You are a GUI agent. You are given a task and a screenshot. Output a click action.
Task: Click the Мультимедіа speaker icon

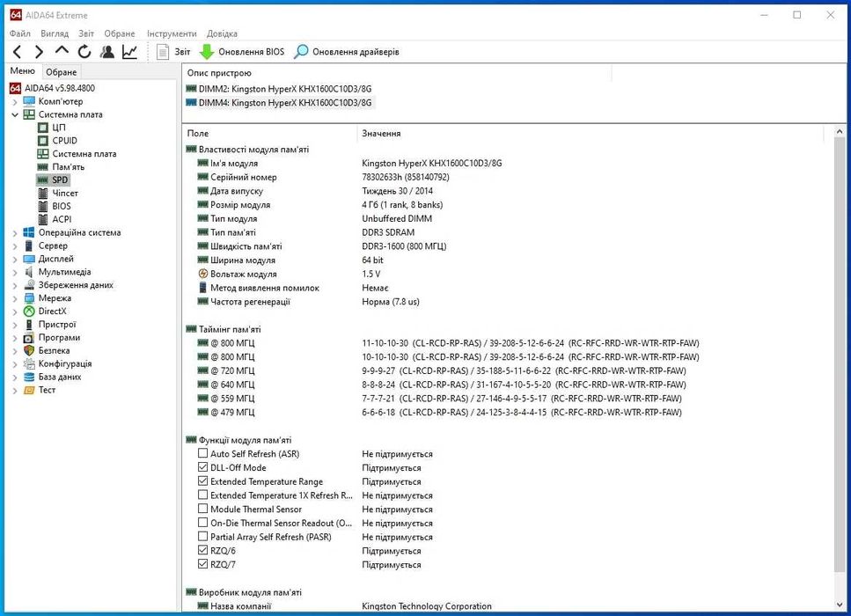(x=29, y=272)
